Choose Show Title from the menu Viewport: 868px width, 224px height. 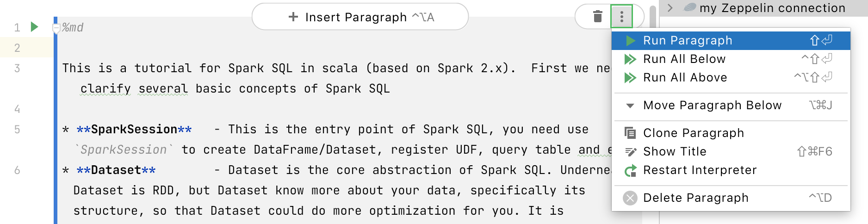(675, 151)
